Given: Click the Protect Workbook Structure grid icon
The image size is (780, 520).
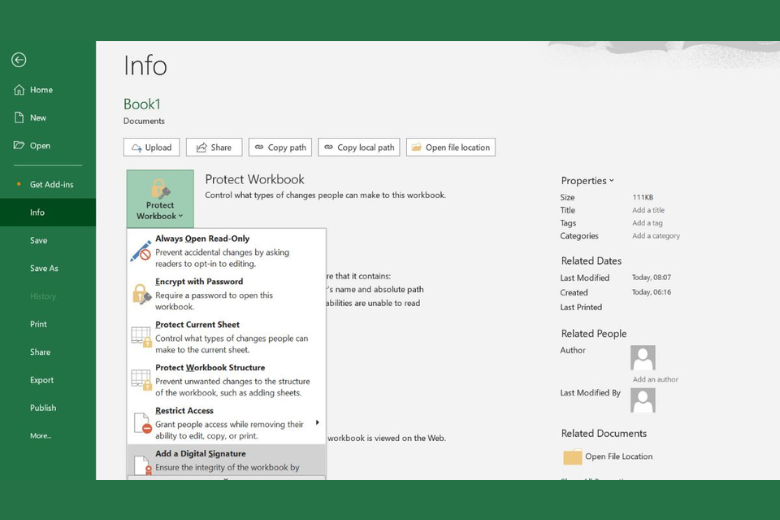Looking at the screenshot, I should 141,380.
